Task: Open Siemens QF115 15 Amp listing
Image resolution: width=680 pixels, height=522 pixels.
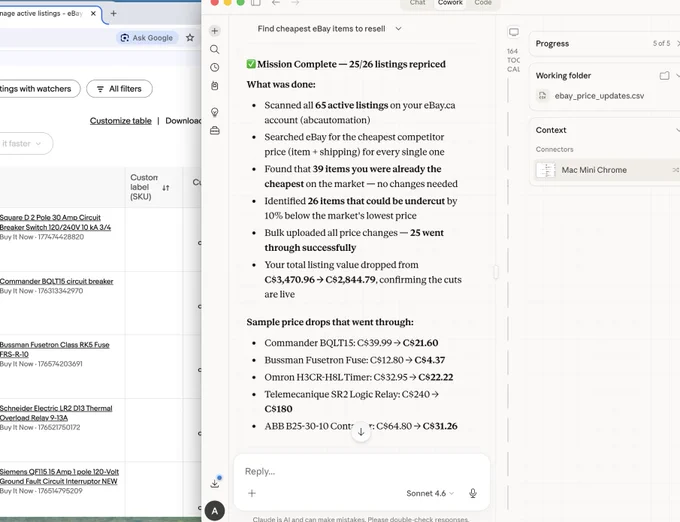Action: 59,476
